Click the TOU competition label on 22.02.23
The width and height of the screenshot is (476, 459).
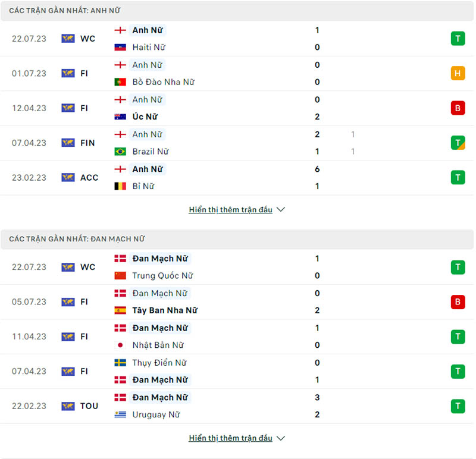89,406
